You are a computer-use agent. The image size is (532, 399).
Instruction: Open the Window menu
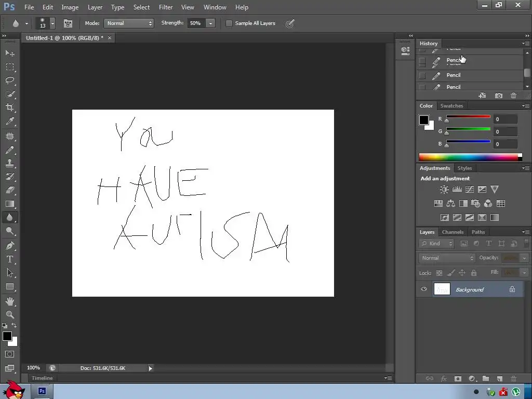point(215,7)
